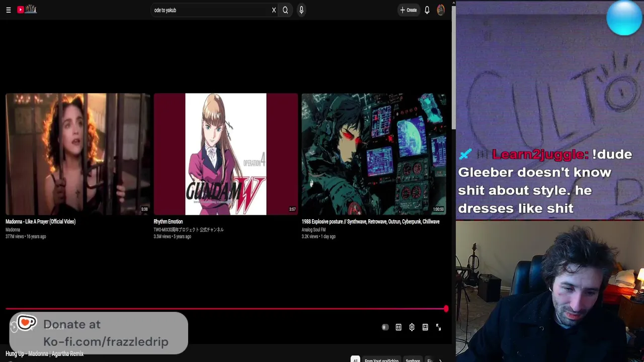Visit the TWO-MIX channel under Rhythm Emotion
The width and height of the screenshot is (644, 362).
(x=189, y=230)
